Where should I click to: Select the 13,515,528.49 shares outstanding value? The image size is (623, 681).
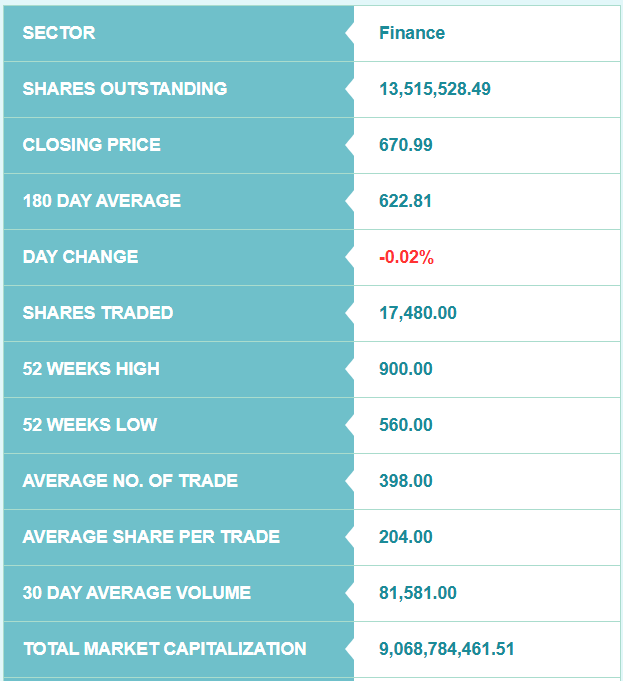point(434,89)
